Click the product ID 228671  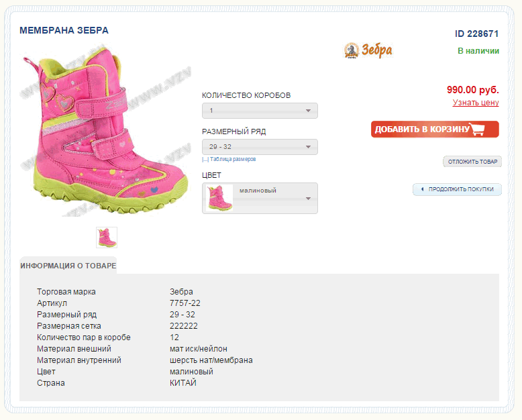(476, 34)
